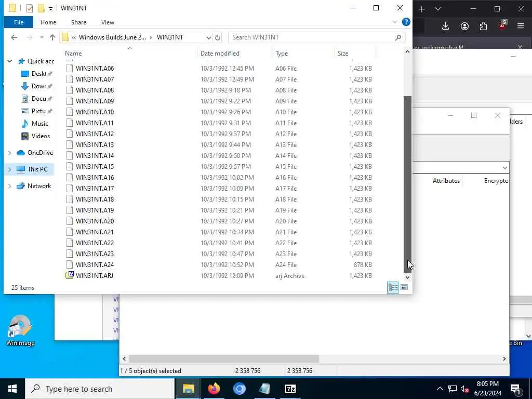532x399 pixels.
Task: Click the WIN31NT.A22 file icon
Action: pyautogui.click(x=70, y=243)
